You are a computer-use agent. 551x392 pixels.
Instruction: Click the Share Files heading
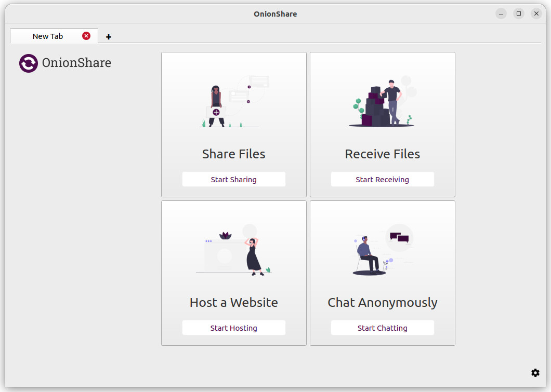click(233, 154)
